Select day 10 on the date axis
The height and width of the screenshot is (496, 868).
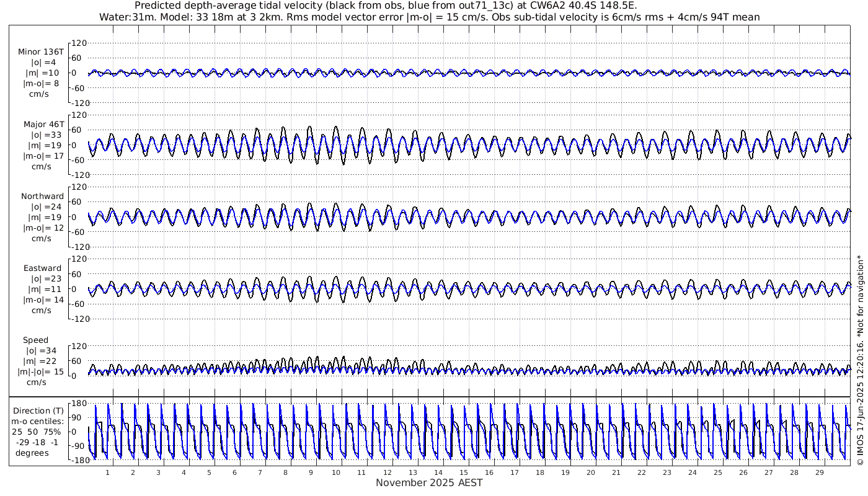pyautogui.click(x=336, y=472)
